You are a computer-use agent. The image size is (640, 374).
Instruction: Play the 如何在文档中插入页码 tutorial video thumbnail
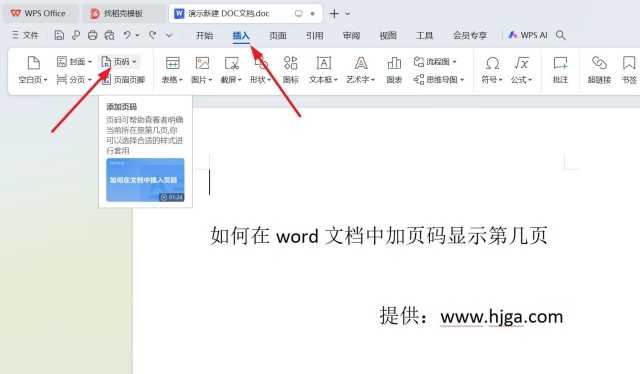tap(145, 180)
